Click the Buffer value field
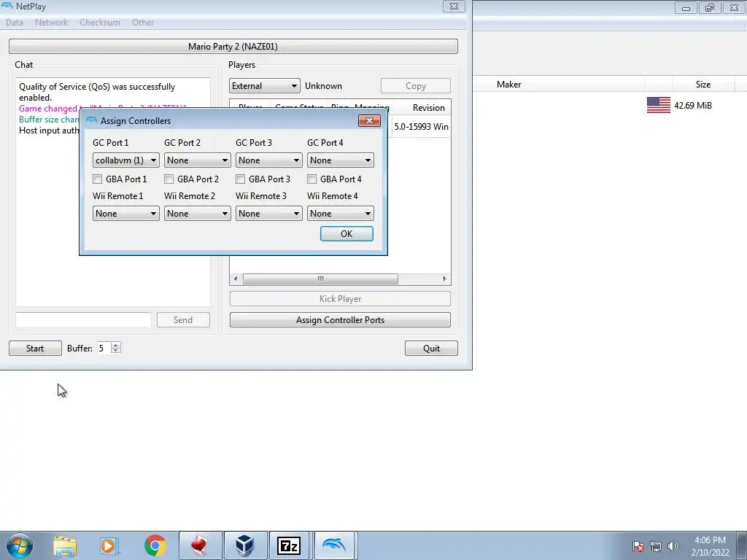This screenshot has height=560, width=747. click(x=104, y=348)
